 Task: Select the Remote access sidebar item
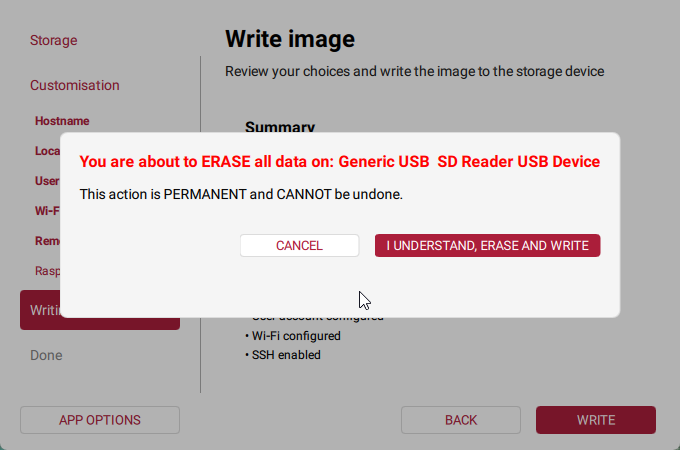[47, 241]
